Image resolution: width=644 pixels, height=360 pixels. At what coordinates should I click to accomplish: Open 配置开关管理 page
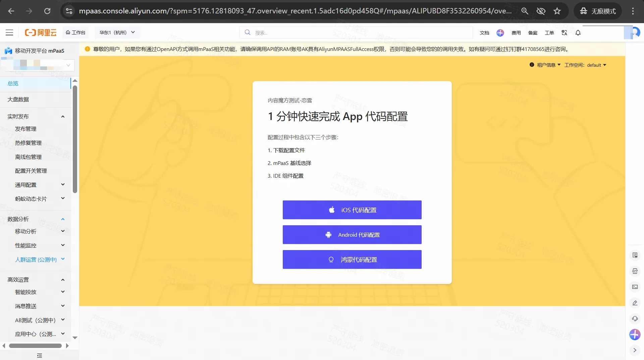(x=31, y=171)
